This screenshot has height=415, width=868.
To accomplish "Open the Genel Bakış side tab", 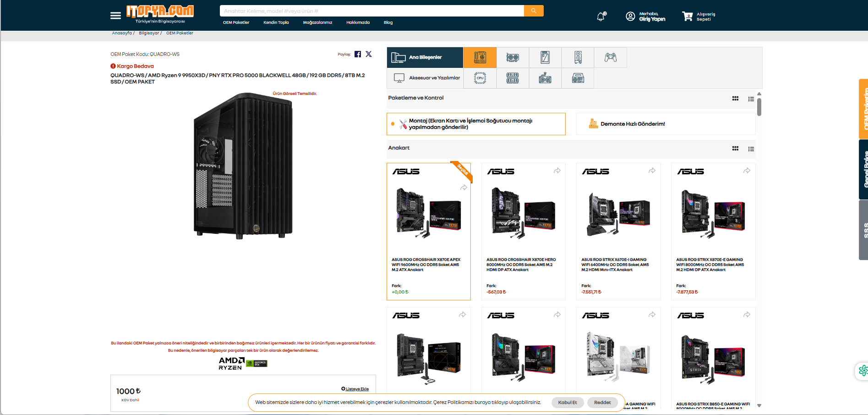I will [864, 170].
